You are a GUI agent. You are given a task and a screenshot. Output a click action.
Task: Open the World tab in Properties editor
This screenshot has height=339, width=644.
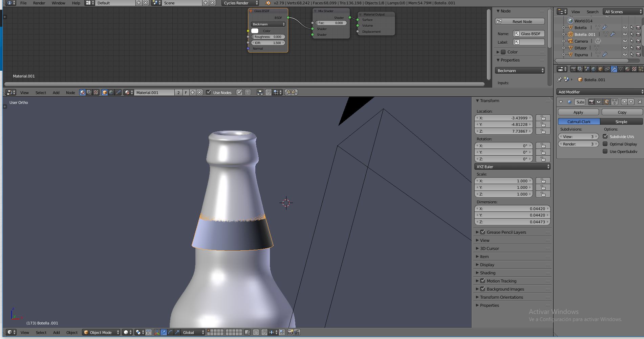pos(594,69)
